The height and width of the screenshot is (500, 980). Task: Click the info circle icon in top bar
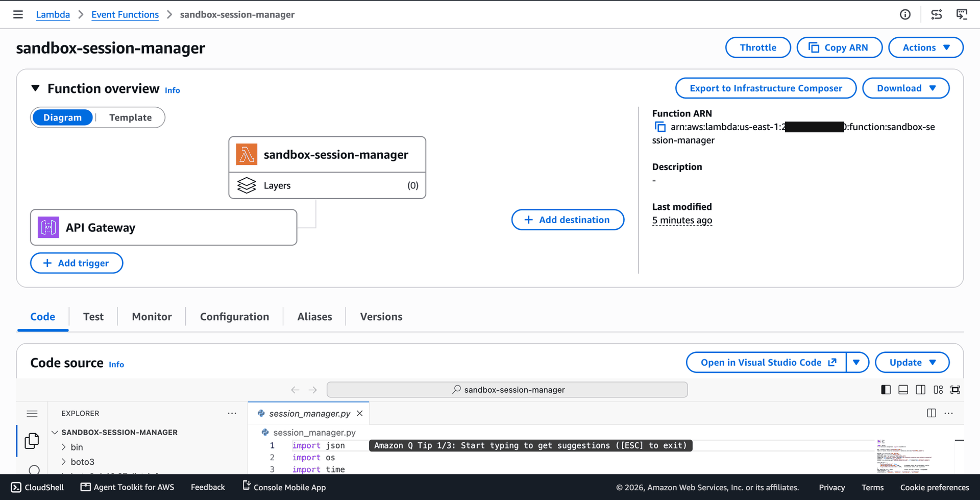pyautogui.click(x=905, y=14)
